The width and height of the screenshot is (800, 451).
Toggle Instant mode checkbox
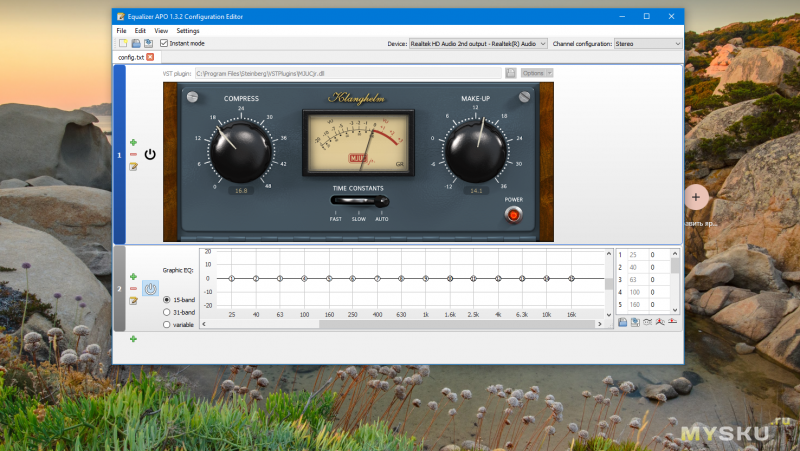click(164, 43)
